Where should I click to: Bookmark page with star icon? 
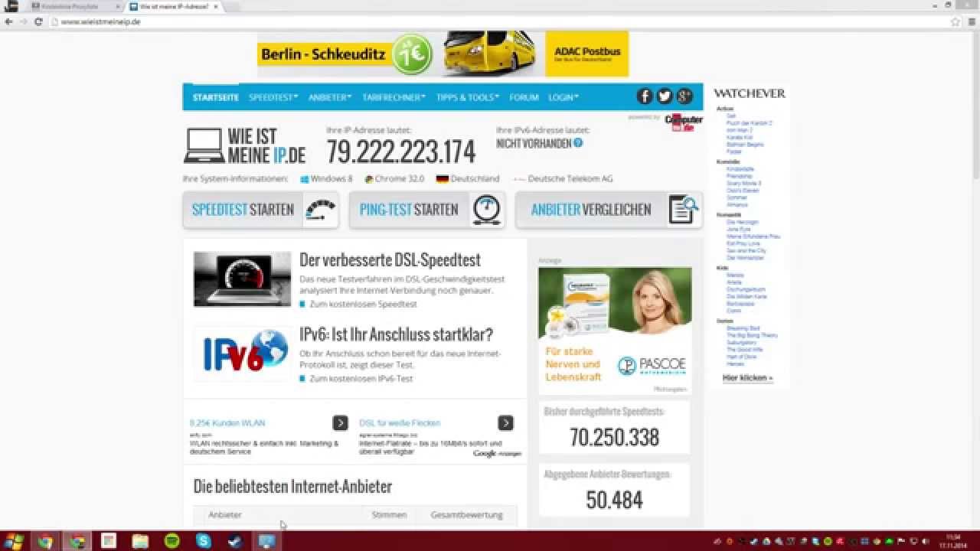[x=955, y=21]
